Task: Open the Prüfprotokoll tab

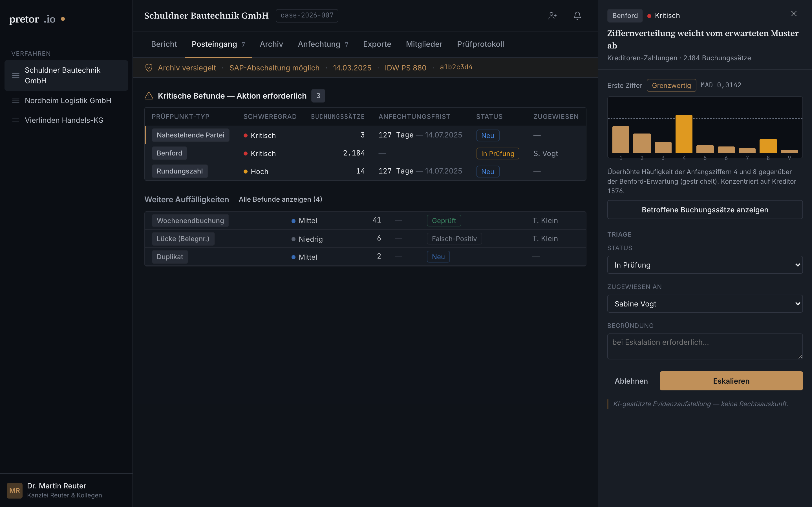Action: (480, 44)
